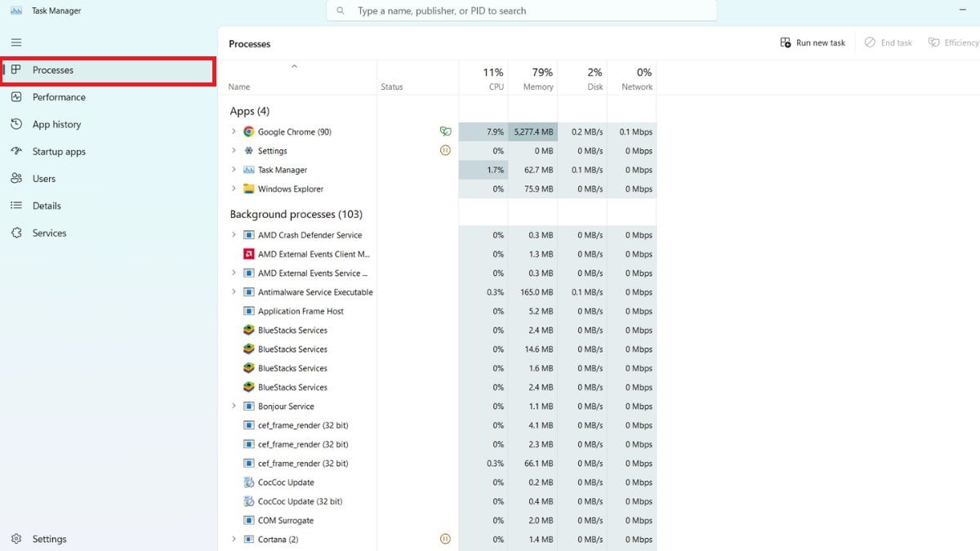Click the Settings suspended pause icon
This screenshot has height=551, width=980.
[x=445, y=150]
